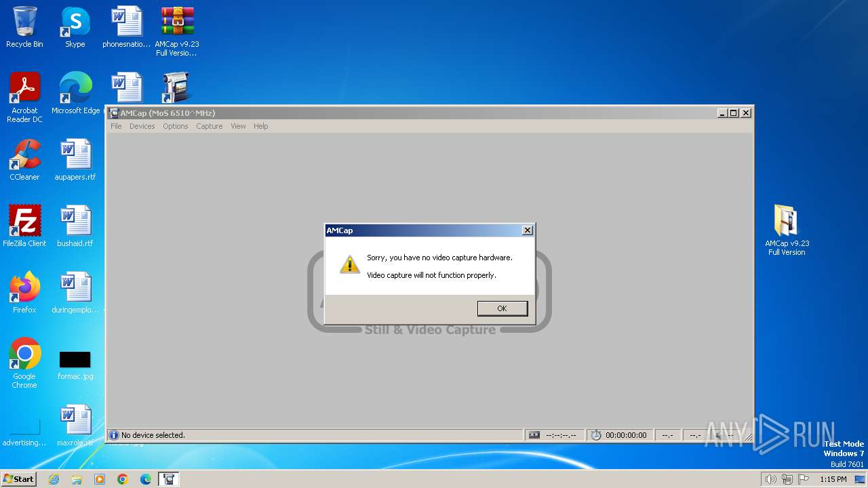Select the Firefox desktop icon
Screen dimensions: 868x488
[24, 293]
